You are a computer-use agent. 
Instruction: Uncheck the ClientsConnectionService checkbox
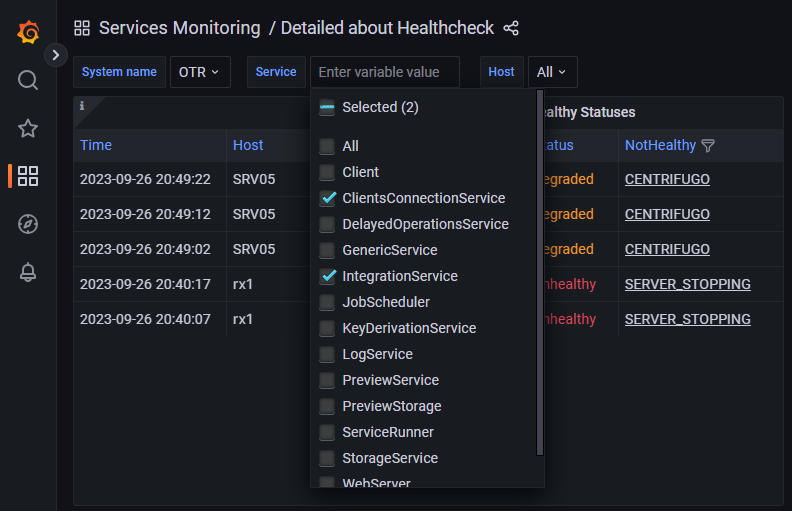[327, 198]
